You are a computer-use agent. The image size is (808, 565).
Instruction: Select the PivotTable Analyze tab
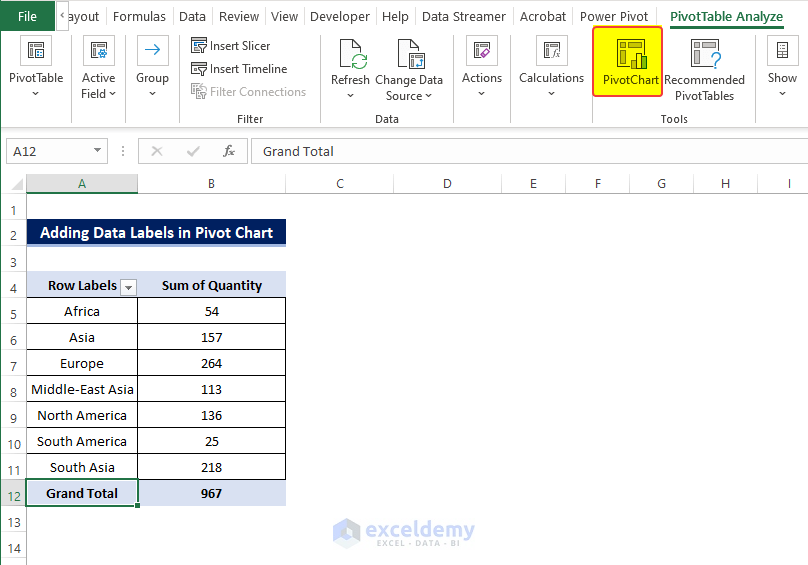(727, 16)
